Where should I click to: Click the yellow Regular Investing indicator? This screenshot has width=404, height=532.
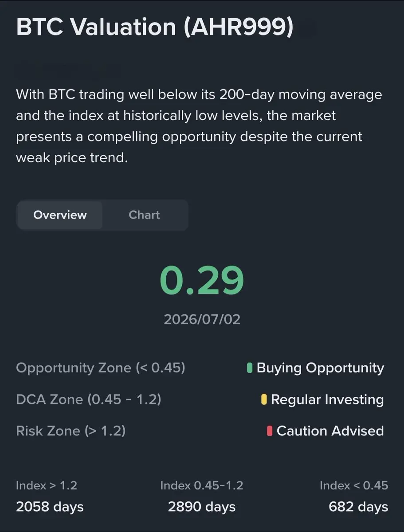pyautogui.click(x=264, y=399)
